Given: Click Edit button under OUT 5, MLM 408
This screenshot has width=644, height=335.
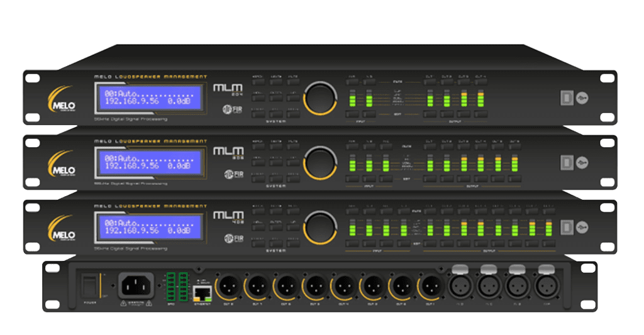Looking at the screenshot, I should [498, 243].
